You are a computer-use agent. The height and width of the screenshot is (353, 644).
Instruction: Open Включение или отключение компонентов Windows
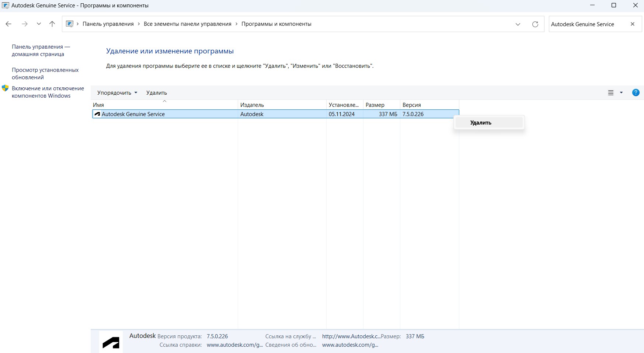[48, 92]
